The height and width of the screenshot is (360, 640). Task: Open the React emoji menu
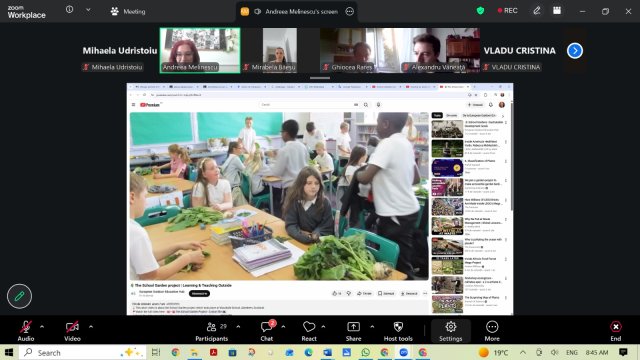click(x=309, y=331)
